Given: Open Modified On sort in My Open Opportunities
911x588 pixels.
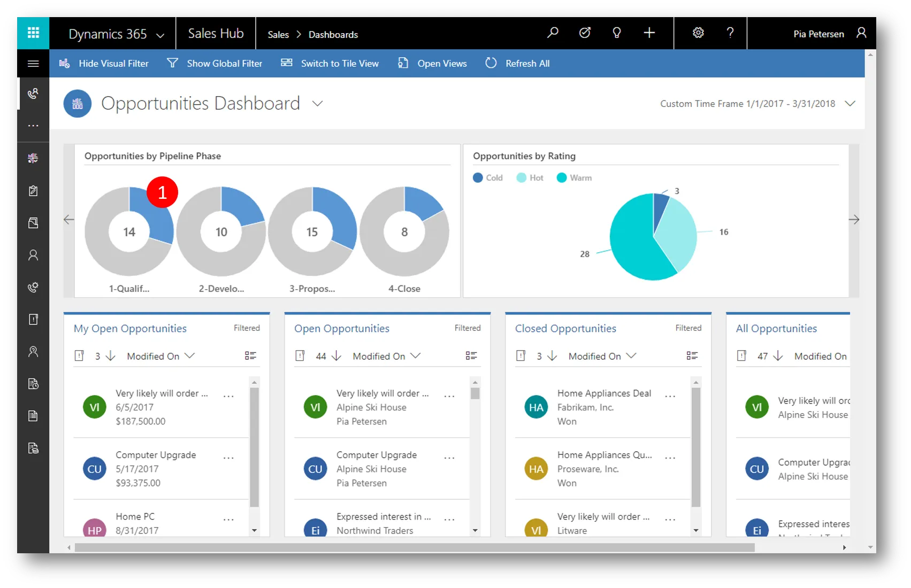Looking at the screenshot, I should pyautogui.click(x=160, y=356).
